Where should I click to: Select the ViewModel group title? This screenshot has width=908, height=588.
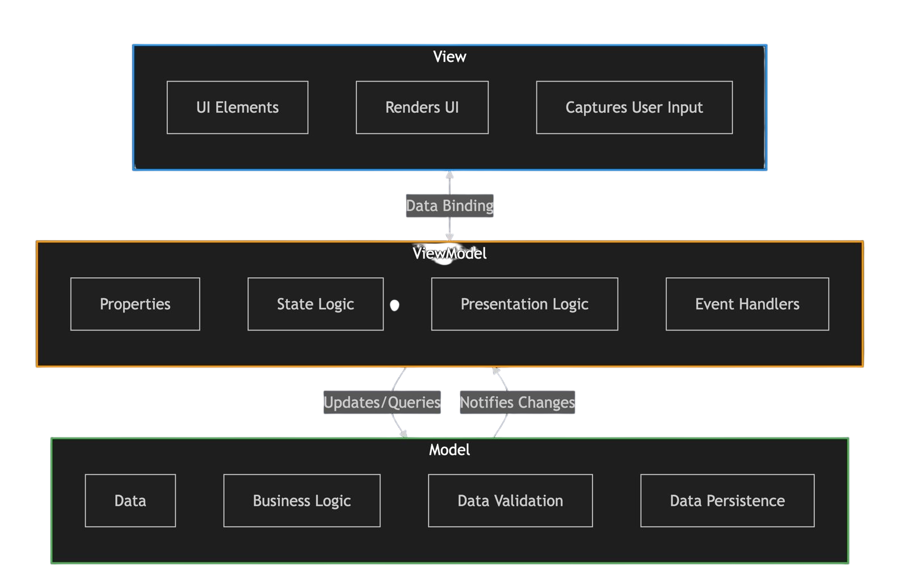(x=449, y=253)
